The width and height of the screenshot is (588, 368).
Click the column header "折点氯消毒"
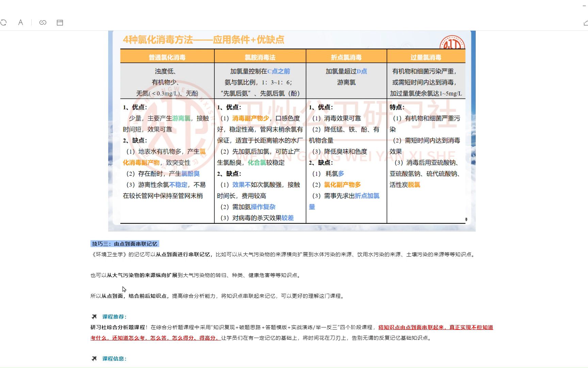pos(346,57)
